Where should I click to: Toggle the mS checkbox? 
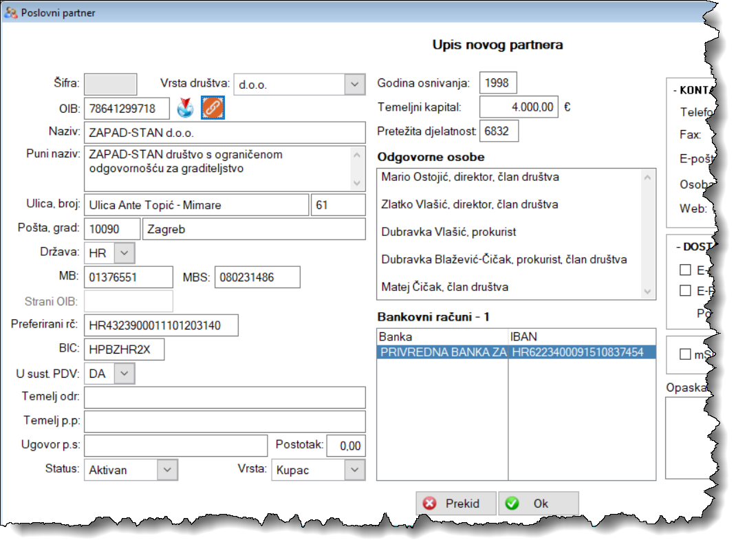point(685,354)
